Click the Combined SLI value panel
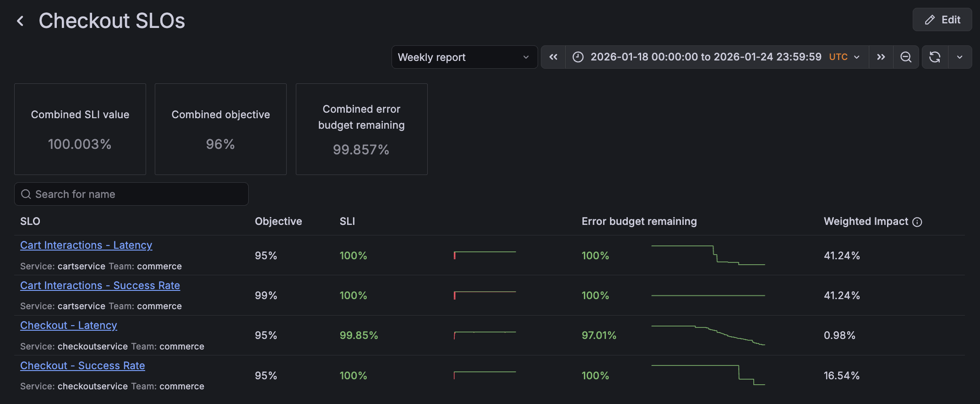The width and height of the screenshot is (980, 404). click(x=80, y=129)
